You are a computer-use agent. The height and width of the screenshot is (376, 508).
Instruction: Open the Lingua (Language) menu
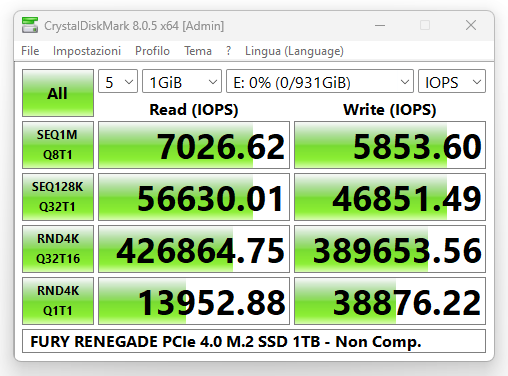tap(294, 51)
